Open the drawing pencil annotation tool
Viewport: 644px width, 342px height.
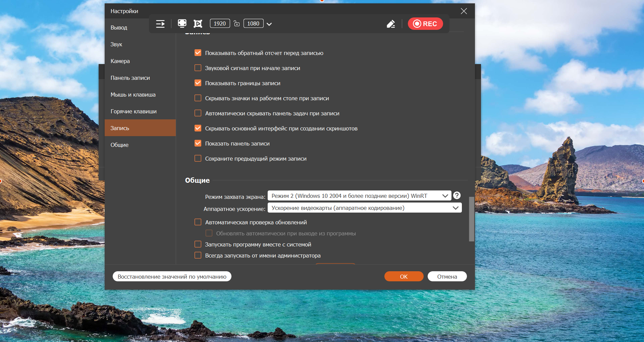pyautogui.click(x=391, y=24)
